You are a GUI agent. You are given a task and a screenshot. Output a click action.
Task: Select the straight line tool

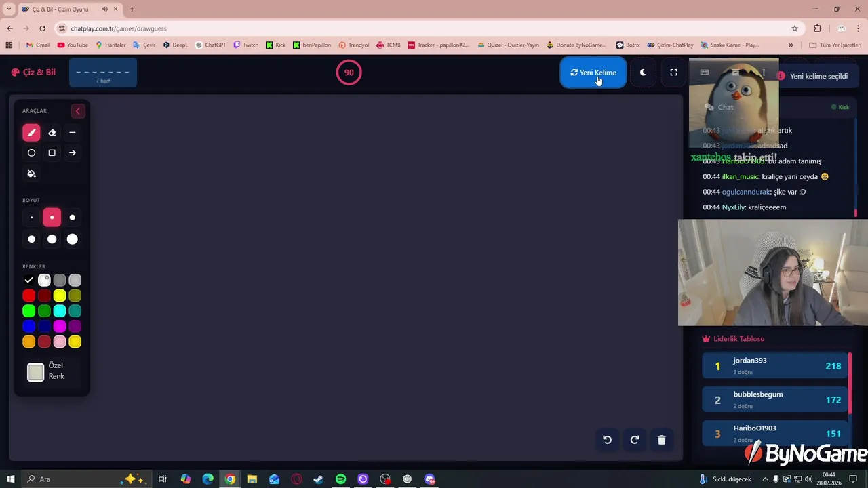[x=73, y=133]
